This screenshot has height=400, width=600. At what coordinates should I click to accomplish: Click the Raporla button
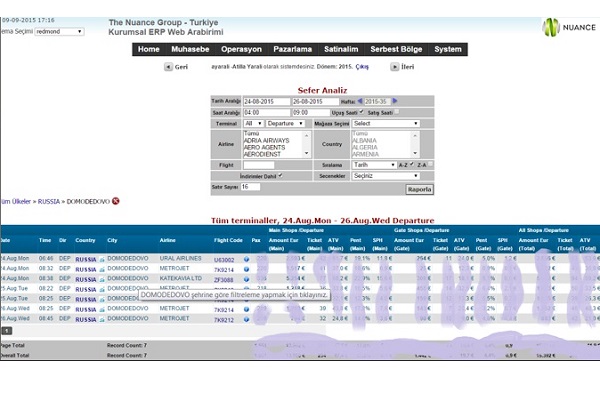point(419,189)
